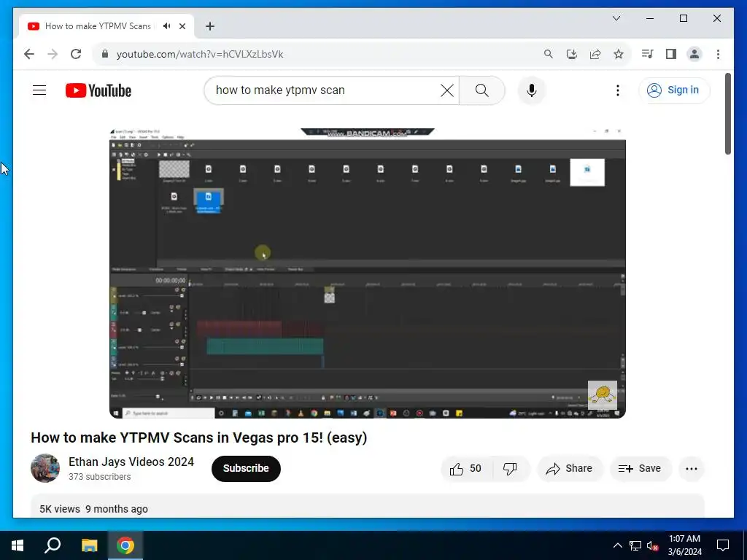Open Chrome three-dot menu

point(718,54)
